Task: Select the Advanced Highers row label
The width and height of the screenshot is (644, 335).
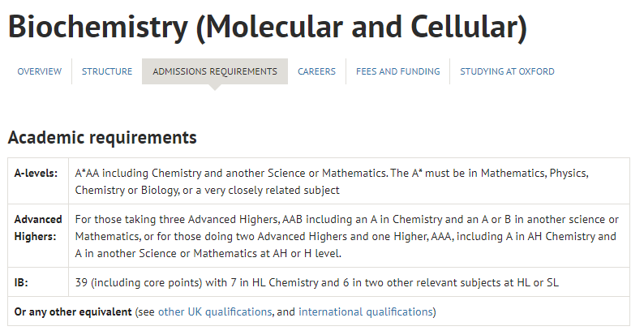Action: click(x=38, y=228)
